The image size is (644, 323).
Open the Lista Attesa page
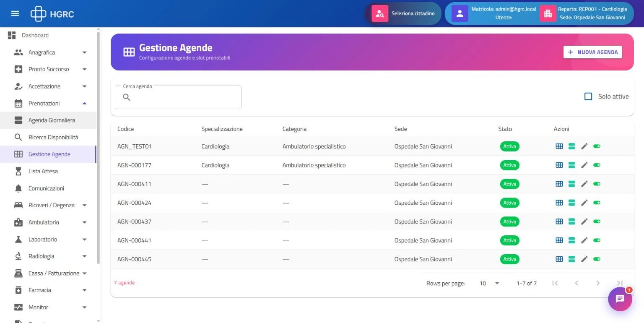click(x=48, y=171)
